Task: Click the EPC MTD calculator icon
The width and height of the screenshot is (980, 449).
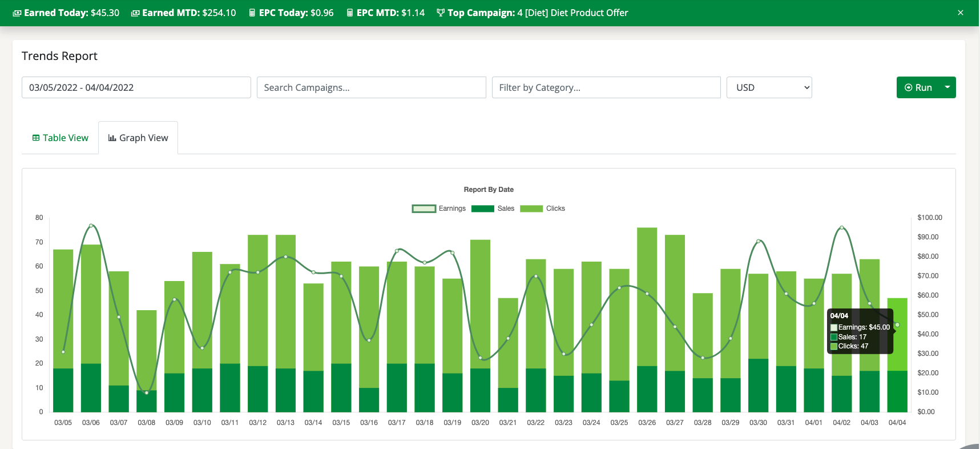Action: click(350, 13)
